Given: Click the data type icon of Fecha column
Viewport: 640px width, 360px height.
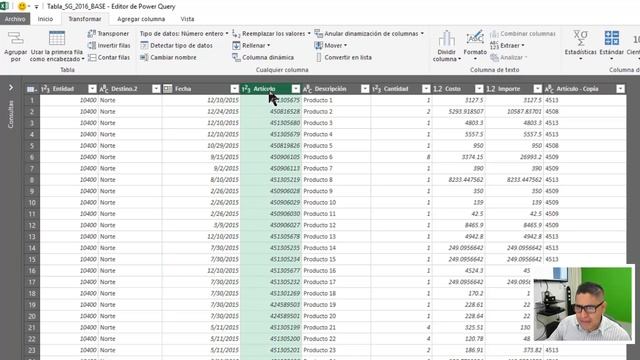Looking at the screenshot, I should (168, 89).
